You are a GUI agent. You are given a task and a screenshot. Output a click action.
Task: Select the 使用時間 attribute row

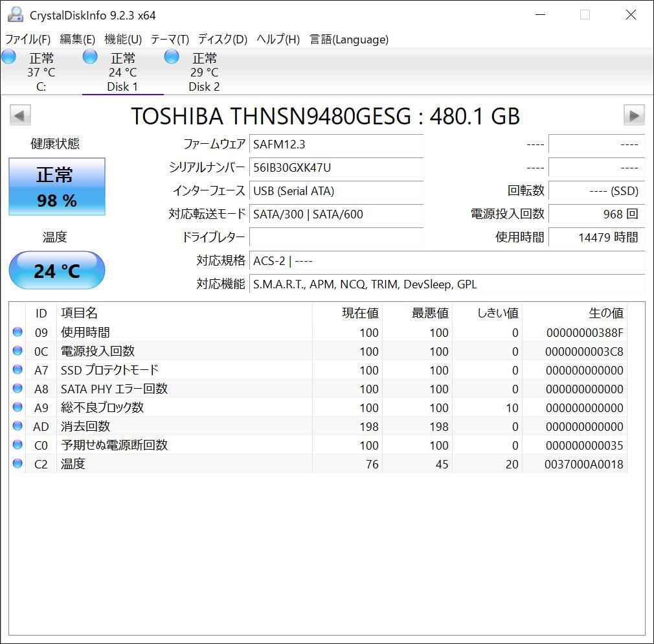(318, 332)
